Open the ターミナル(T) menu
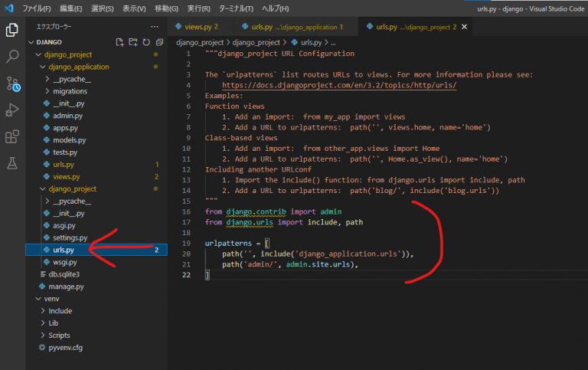 (x=238, y=8)
